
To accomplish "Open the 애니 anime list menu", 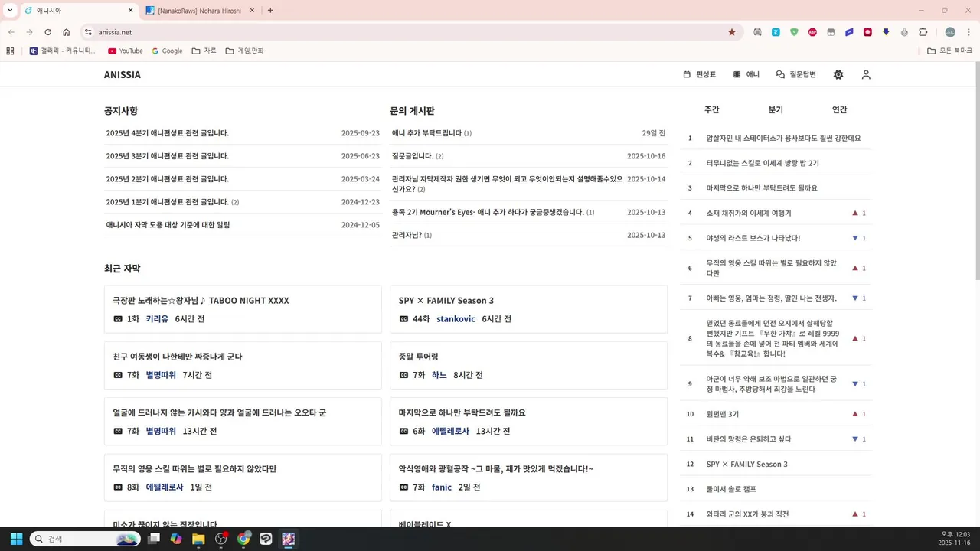I will coord(746,74).
